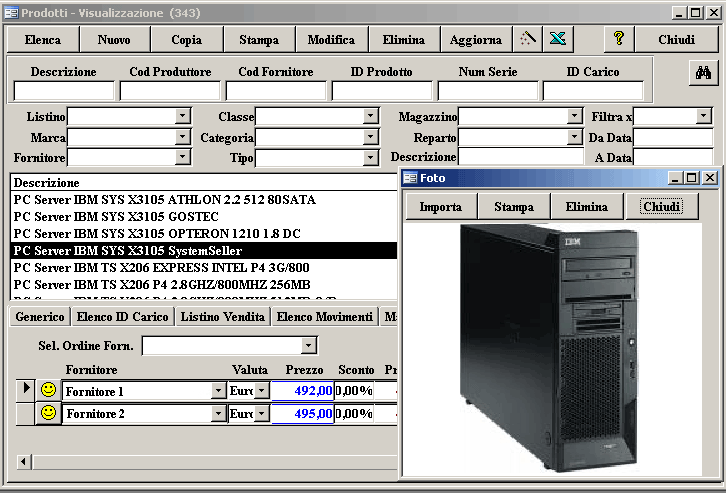This screenshot has width=726, height=493.
Task: Click the IBM server photo
Action: [x=550, y=348]
